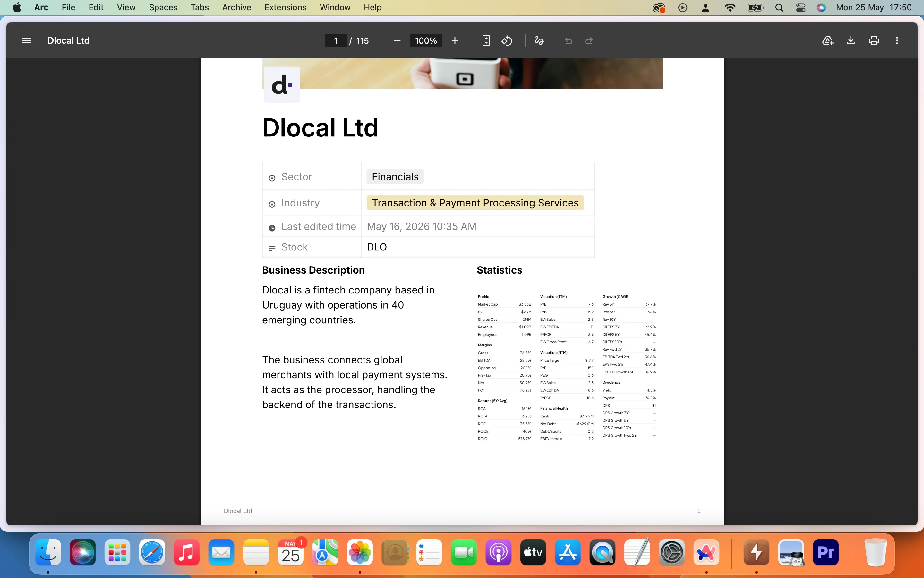The height and width of the screenshot is (578, 924).
Task: Click the menu bar date and time
Action: coord(874,8)
